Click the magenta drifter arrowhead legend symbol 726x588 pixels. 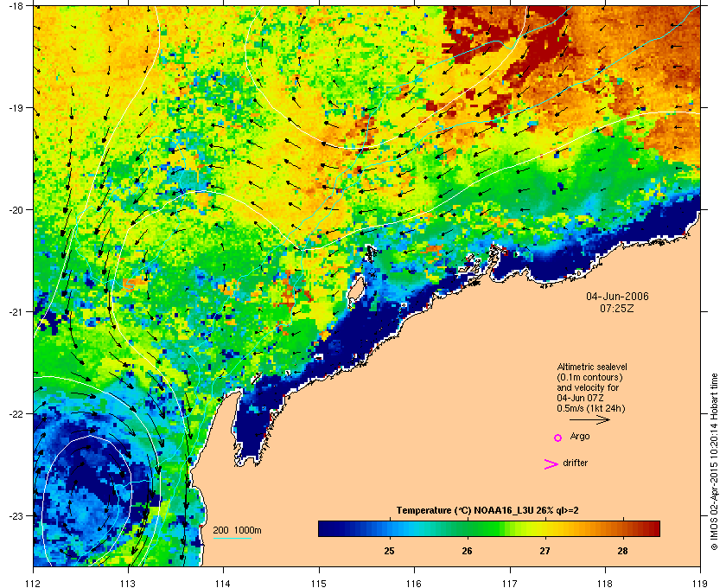click(551, 464)
